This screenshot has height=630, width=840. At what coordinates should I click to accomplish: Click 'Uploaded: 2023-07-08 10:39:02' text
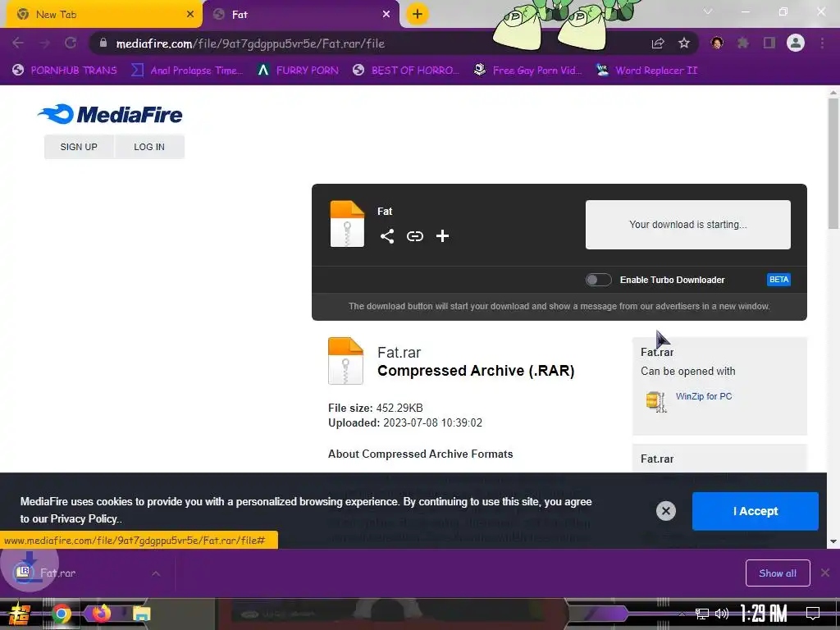[405, 423]
